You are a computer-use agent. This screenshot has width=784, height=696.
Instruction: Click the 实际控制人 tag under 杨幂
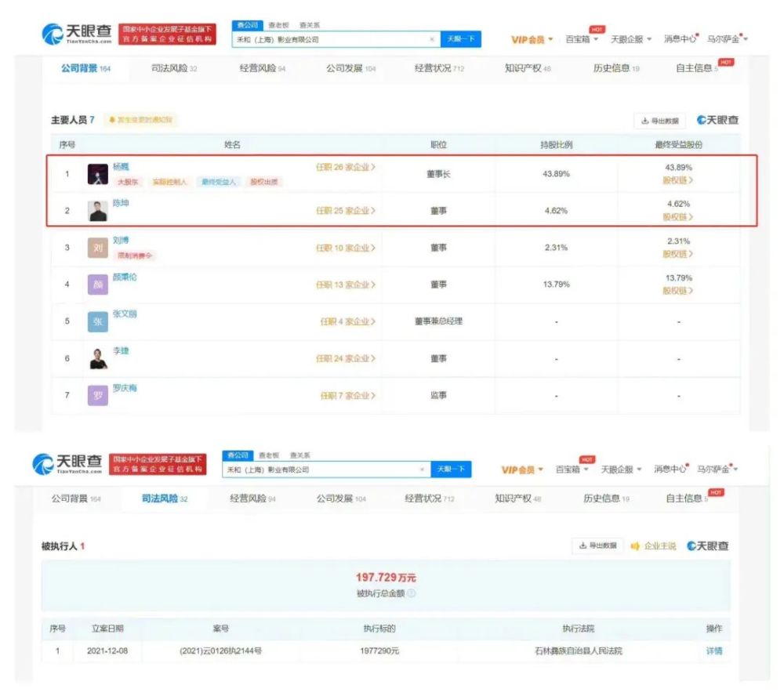pyautogui.click(x=169, y=182)
